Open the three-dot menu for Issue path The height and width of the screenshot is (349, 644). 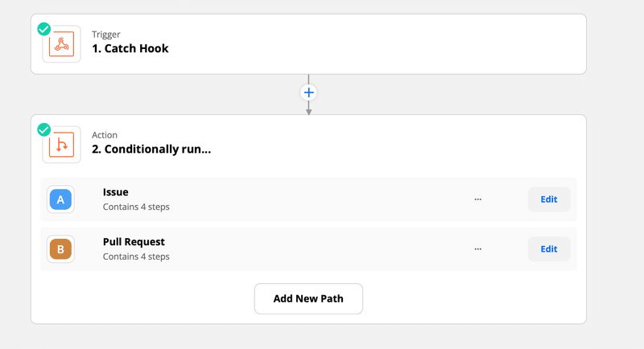click(477, 199)
